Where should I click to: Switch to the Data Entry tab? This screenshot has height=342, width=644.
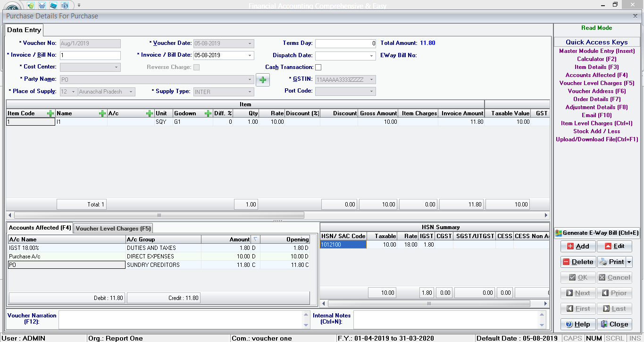tap(24, 30)
